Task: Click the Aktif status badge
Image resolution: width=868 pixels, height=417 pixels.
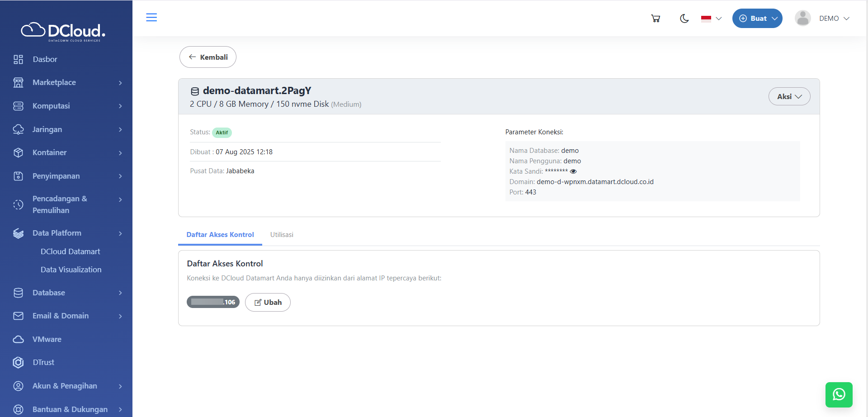Action: click(x=222, y=133)
